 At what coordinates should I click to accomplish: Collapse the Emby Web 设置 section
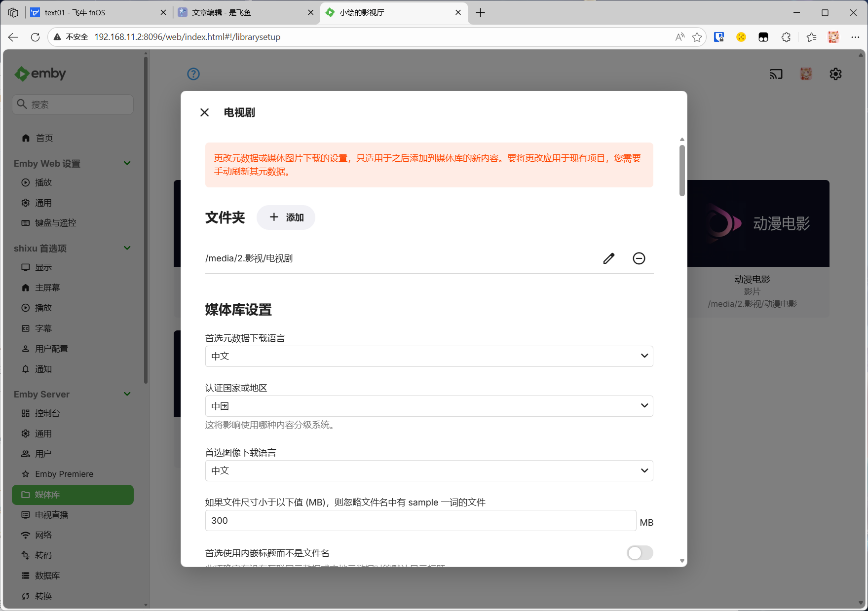tap(127, 163)
